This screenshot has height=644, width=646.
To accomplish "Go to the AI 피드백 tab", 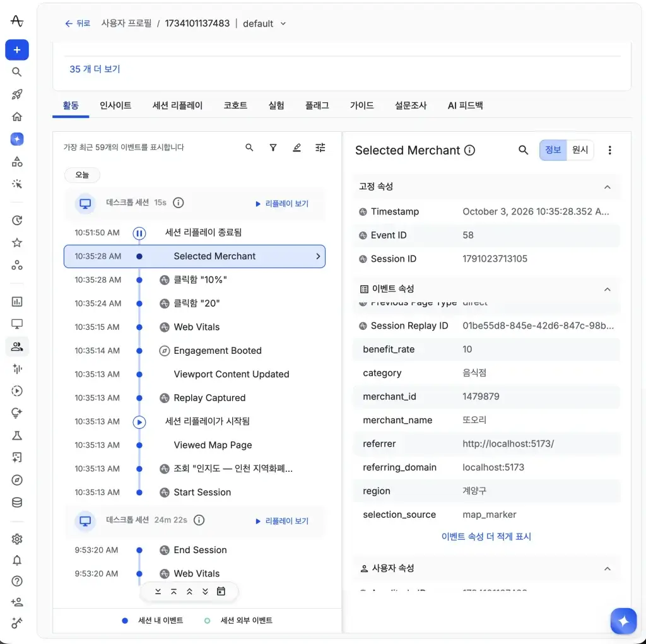I will [x=465, y=105].
